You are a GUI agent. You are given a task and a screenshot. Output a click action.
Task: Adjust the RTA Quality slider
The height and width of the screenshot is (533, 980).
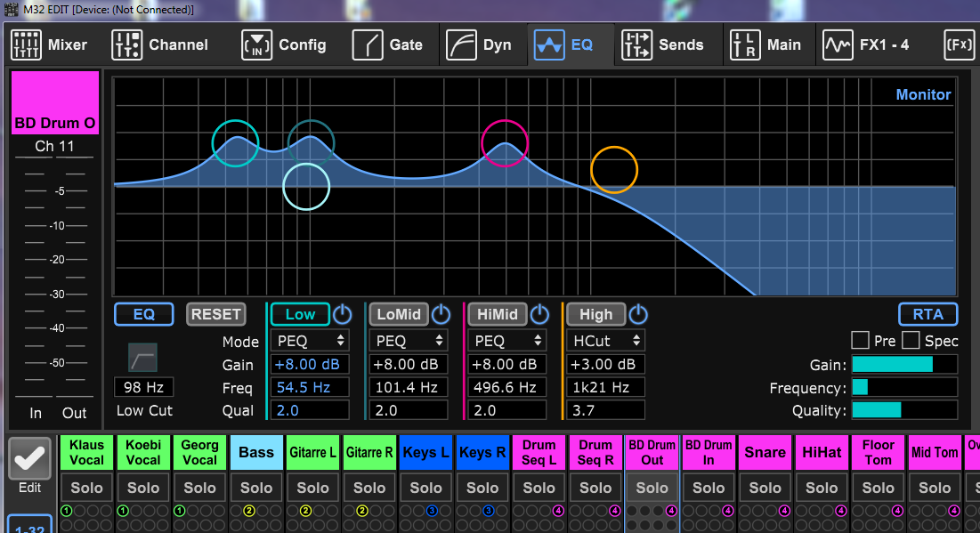click(x=904, y=410)
